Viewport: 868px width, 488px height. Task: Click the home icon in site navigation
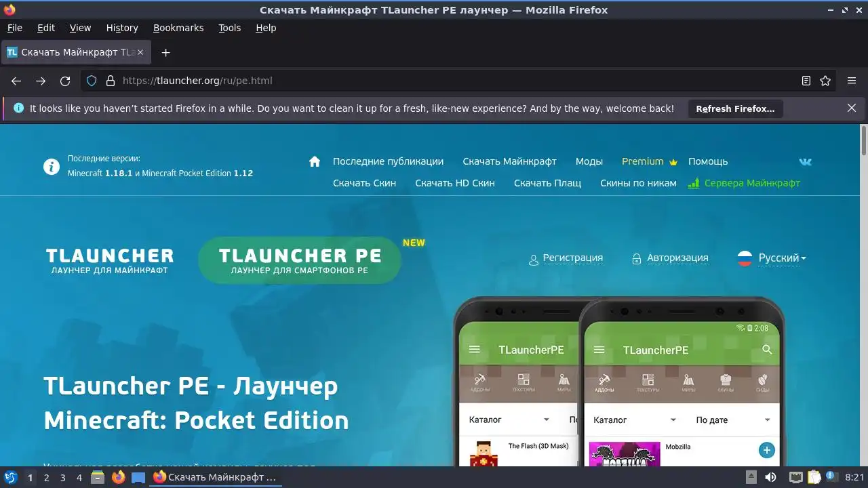click(315, 161)
